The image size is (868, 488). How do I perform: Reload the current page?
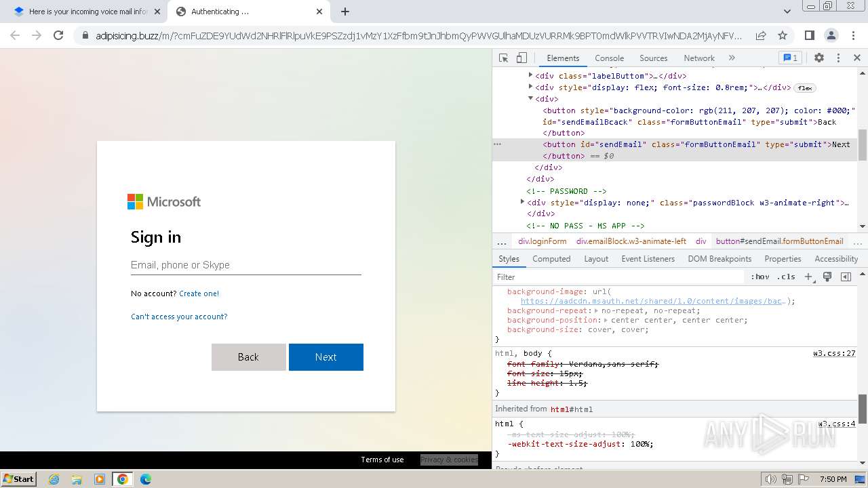(58, 35)
